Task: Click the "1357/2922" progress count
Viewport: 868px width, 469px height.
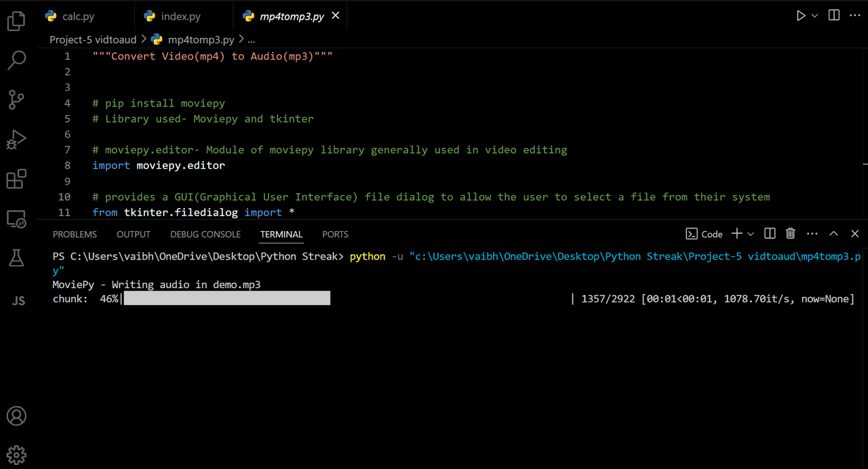Action: 608,299
